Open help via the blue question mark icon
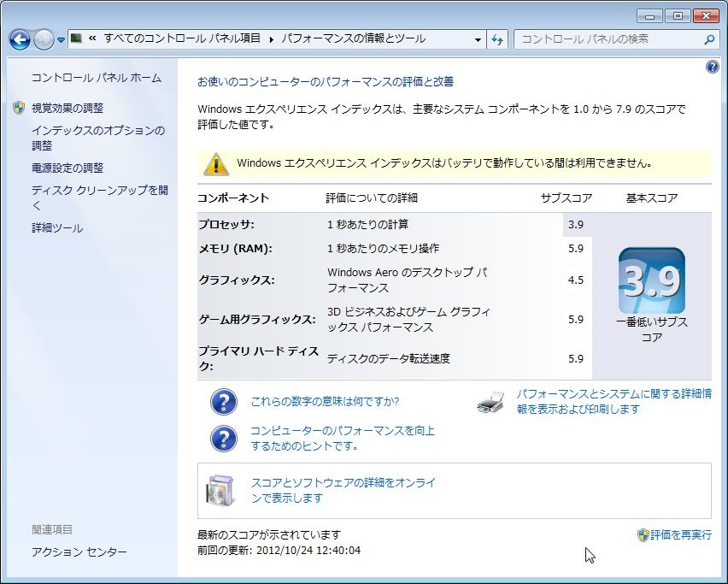 pyautogui.click(x=712, y=67)
